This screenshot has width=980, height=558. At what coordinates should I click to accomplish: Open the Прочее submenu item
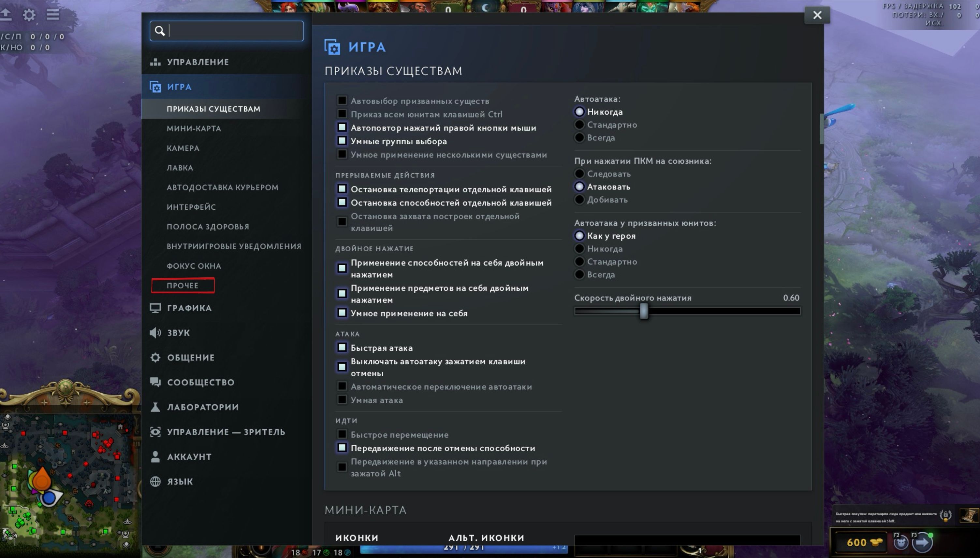point(183,286)
